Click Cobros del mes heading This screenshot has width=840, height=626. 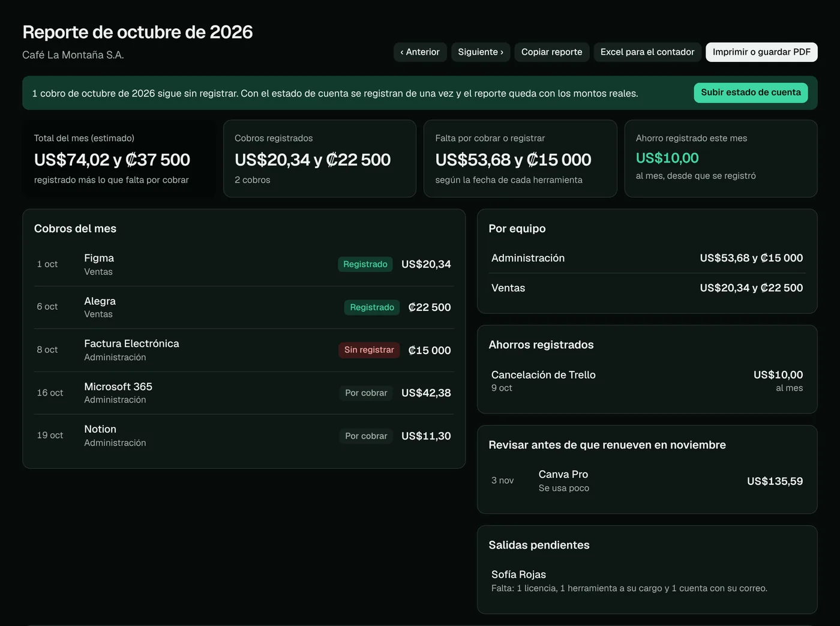point(75,229)
